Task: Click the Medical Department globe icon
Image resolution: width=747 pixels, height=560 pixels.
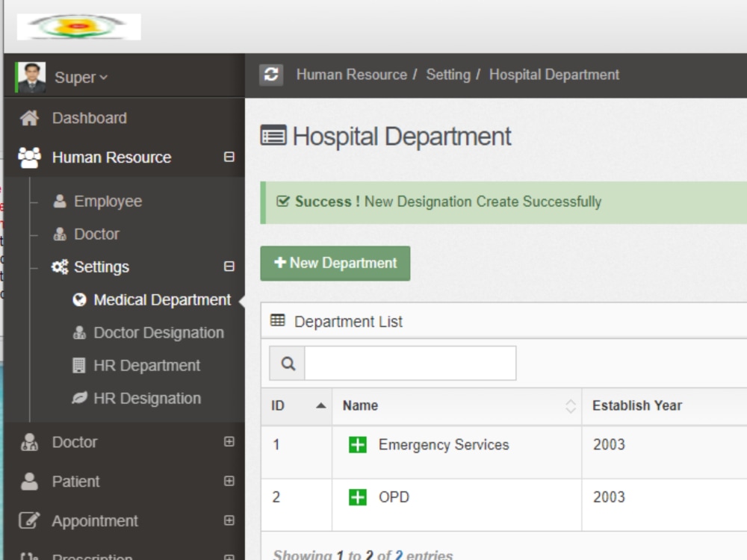Action: pos(79,299)
